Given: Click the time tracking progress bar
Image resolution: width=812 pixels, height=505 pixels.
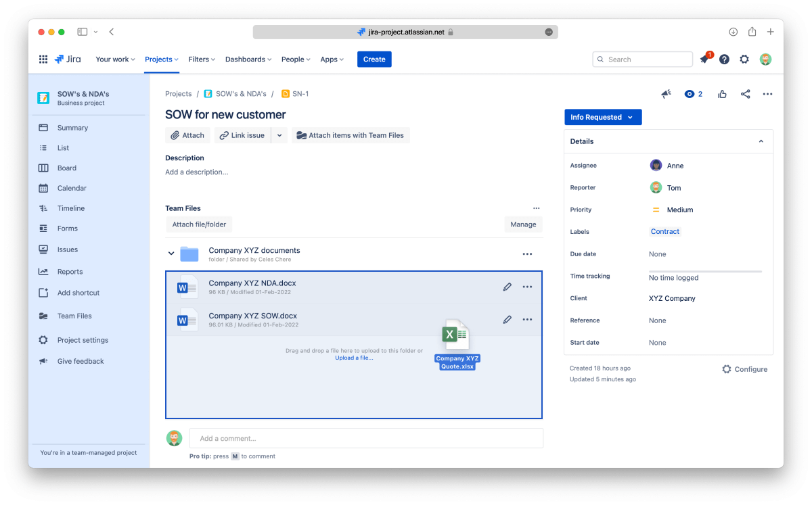Looking at the screenshot, I should click(705, 271).
